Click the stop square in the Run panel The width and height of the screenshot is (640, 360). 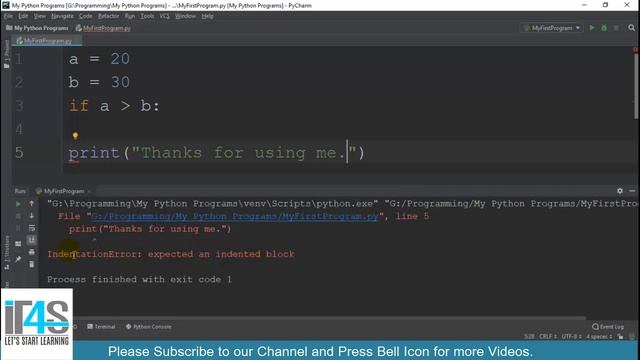click(x=18, y=216)
